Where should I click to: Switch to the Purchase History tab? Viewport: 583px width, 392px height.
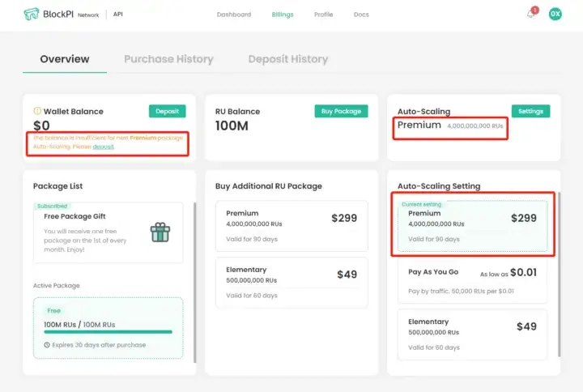pos(168,59)
